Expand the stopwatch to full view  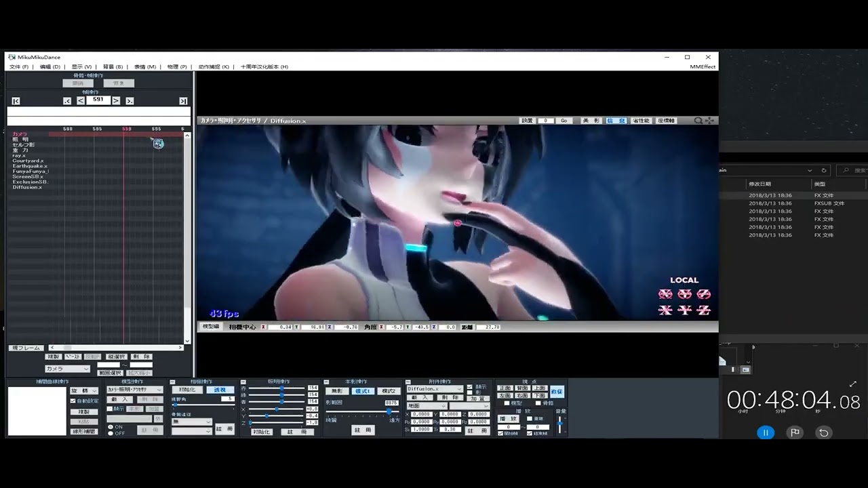coord(853,384)
